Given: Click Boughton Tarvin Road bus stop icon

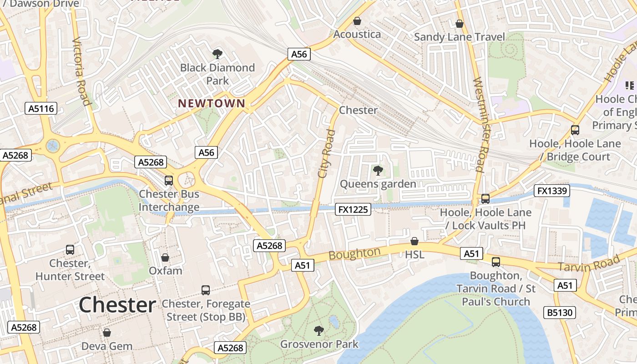Looking at the screenshot, I should pyautogui.click(x=496, y=262).
